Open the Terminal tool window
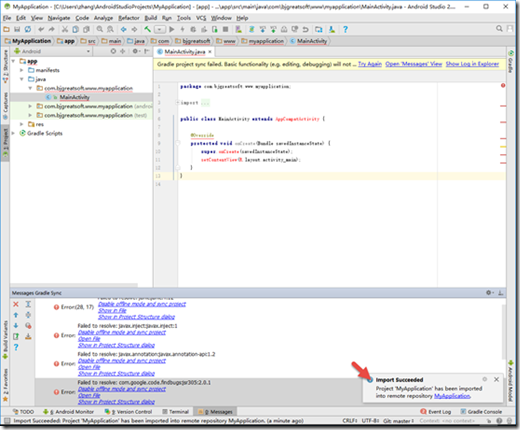 [175, 412]
